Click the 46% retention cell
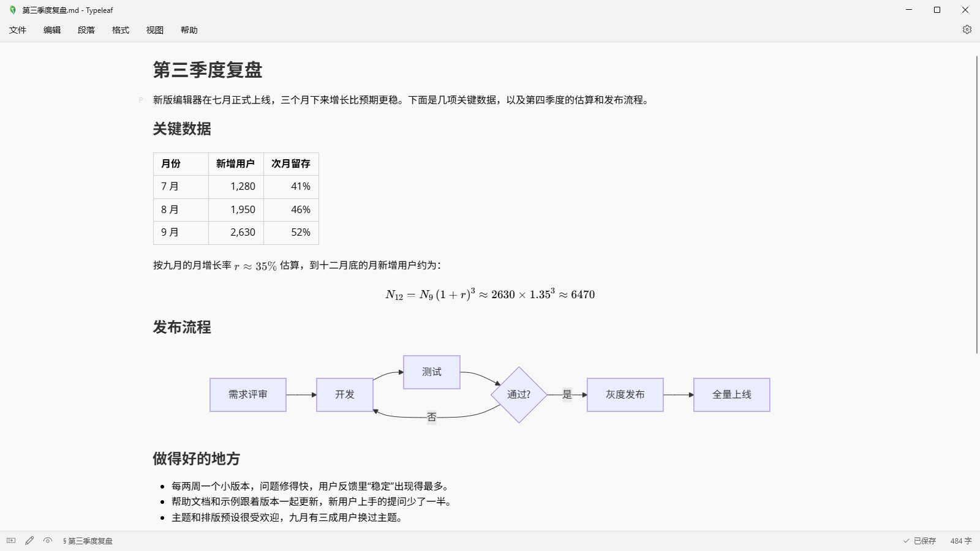The height and width of the screenshot is (551, 980). (291, 209)
